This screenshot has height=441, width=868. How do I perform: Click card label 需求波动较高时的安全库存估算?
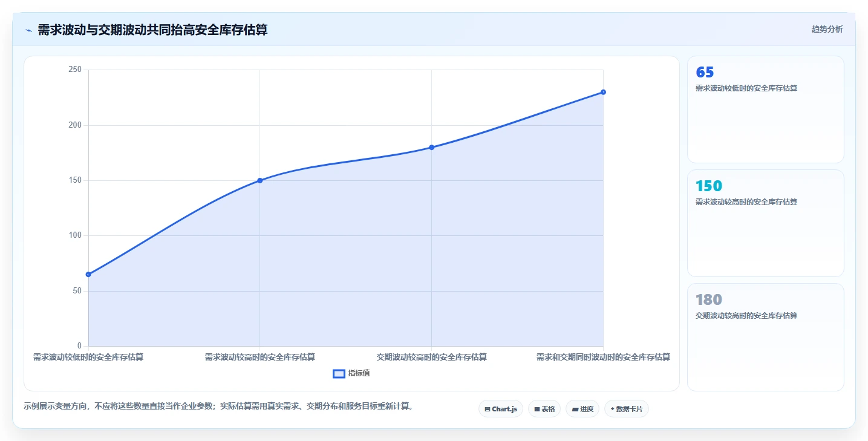(x=746, y=202)
